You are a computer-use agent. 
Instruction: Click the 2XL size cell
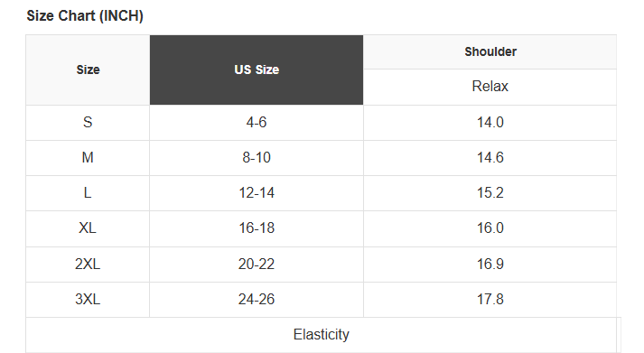point(88,264)
